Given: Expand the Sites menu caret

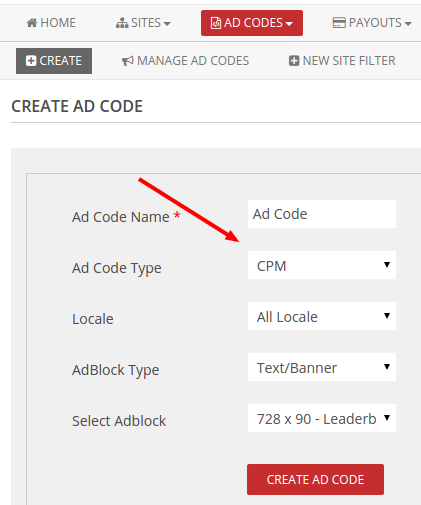Looking at the screenshot, I should 167,24.
